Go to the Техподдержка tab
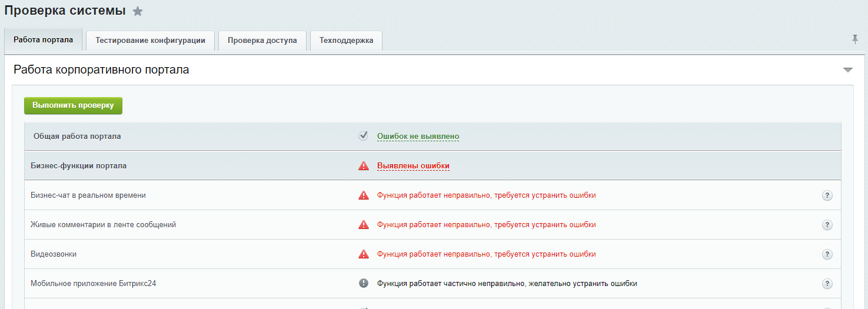Viewport: 868px width, 309px height. coord(346,41)
